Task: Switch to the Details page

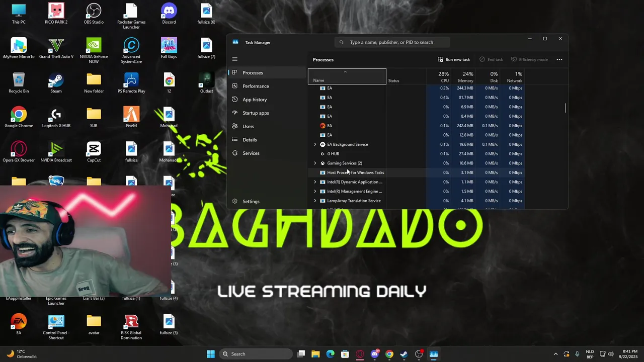Action: click(x=267, y=140)
